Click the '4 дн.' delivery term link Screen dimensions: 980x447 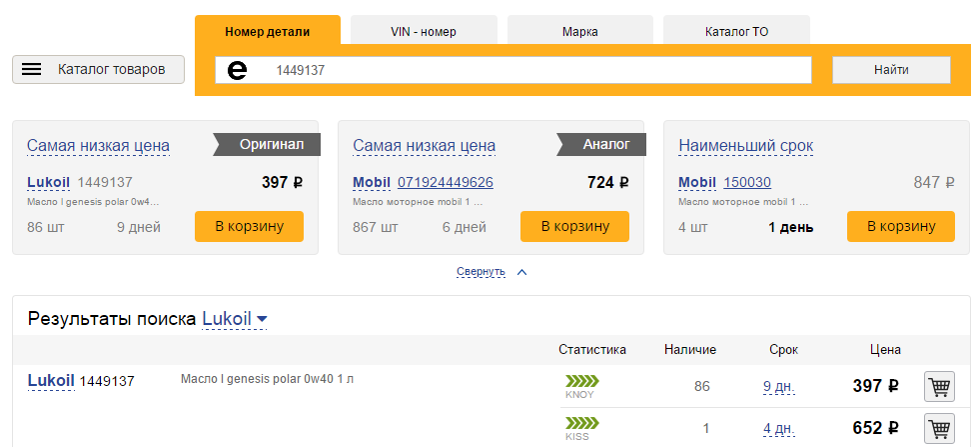coord(779,429)
